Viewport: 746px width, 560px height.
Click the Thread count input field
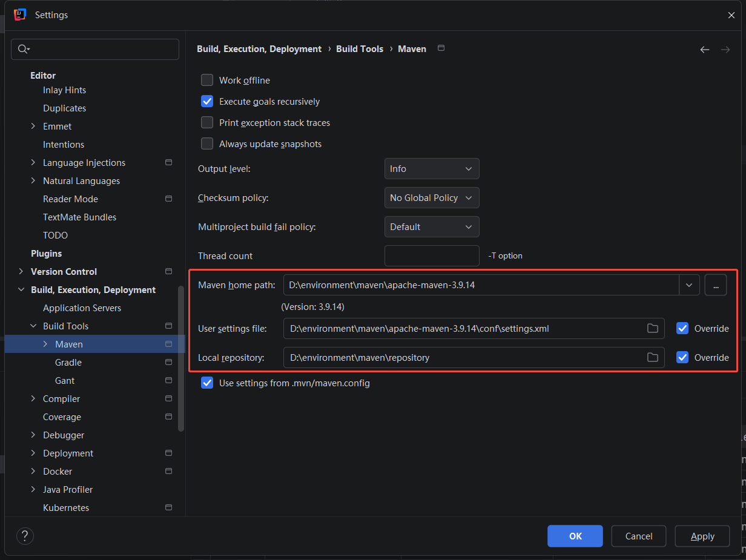pyautogui.click(x=432, y=255)
